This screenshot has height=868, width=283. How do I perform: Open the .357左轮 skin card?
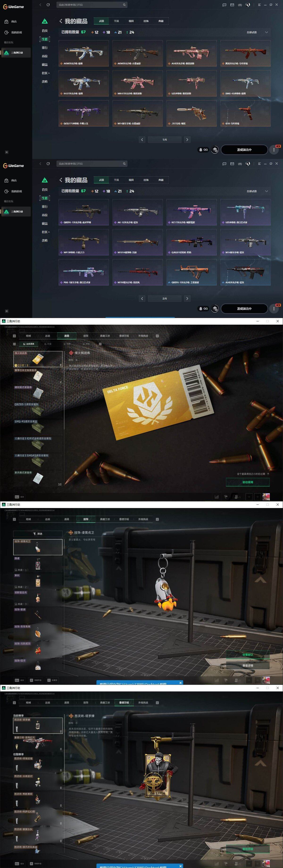click(x=191, y=113)
